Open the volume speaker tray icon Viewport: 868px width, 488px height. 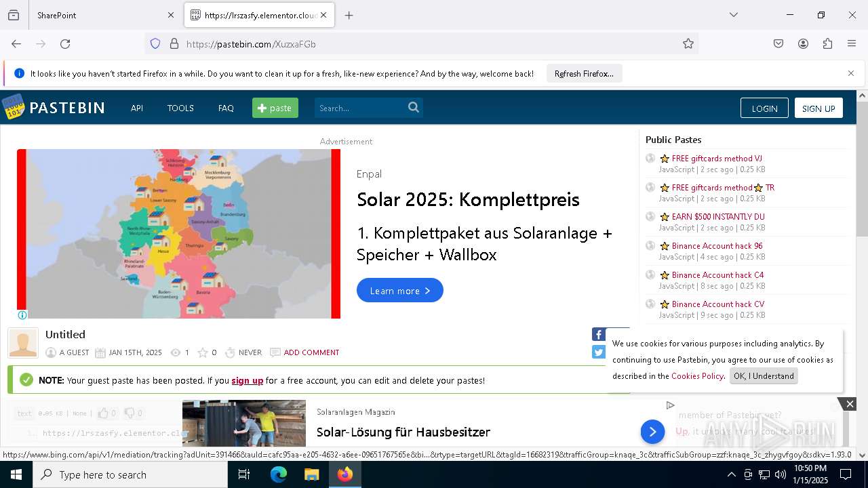click(x=781, y=474)
